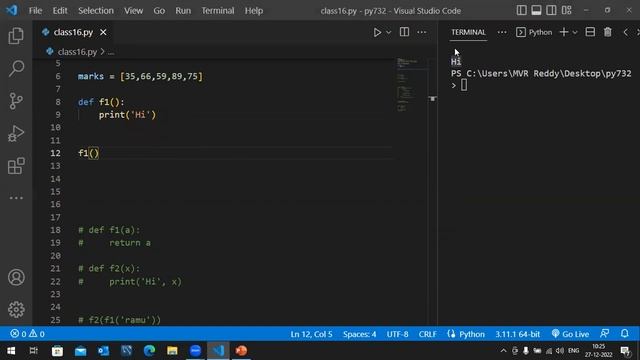640x360 pixels.
Task: Toggle the secondary side bar layout
Action: [x=551, y=10]
